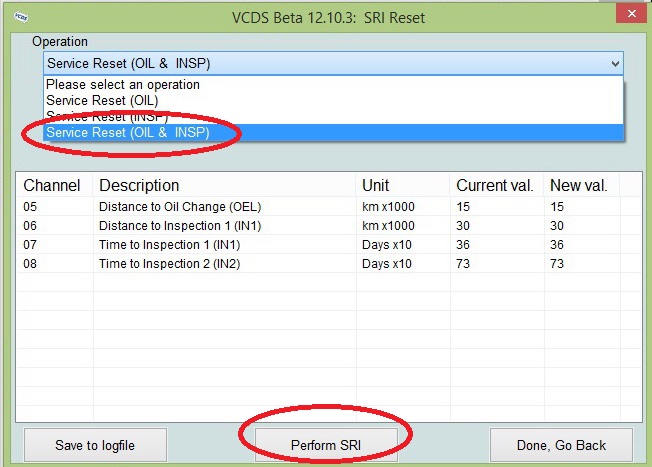The height and width of the screenshot is (467, 652).
Task: Click new value 15 in channel 05 row
Action: tap(557, 207)
